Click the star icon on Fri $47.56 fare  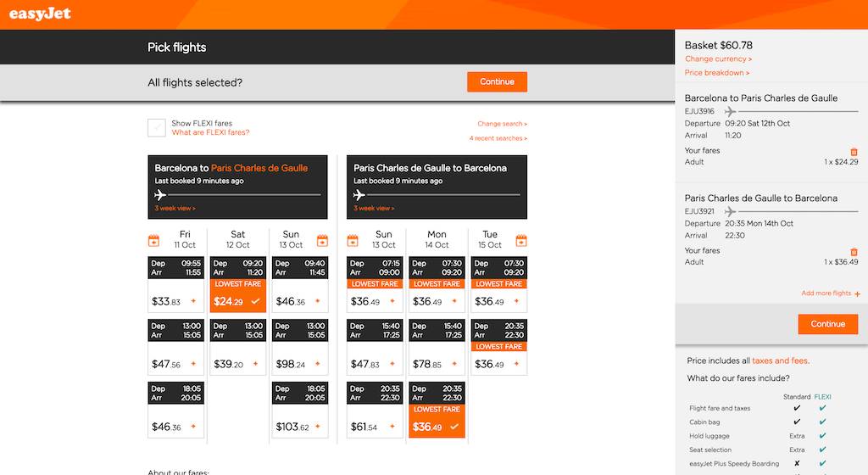(x=193, y=364)
